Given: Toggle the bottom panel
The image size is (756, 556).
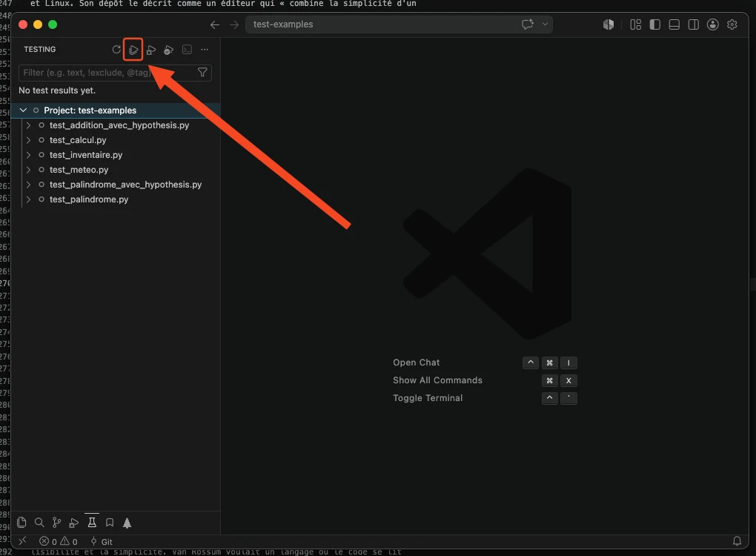Looking at the screenshot, I should (674, 24).
